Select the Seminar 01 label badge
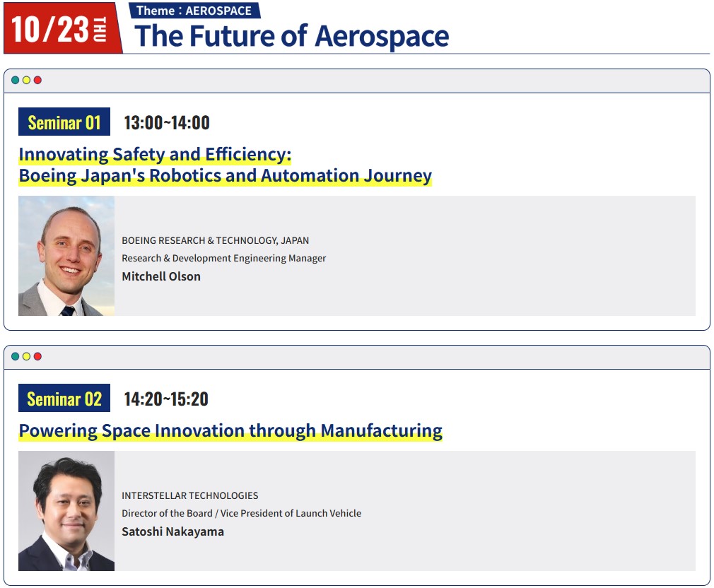Screen dimensions: 714x588 [x=64, y=122]
